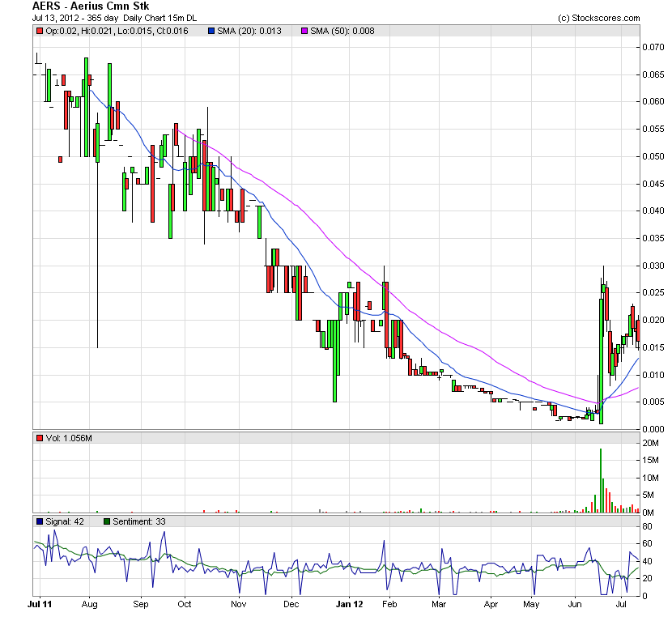Click the 0M volume axis label
Viewport: 672px width, 621px height.
click(x=649, y=513)
